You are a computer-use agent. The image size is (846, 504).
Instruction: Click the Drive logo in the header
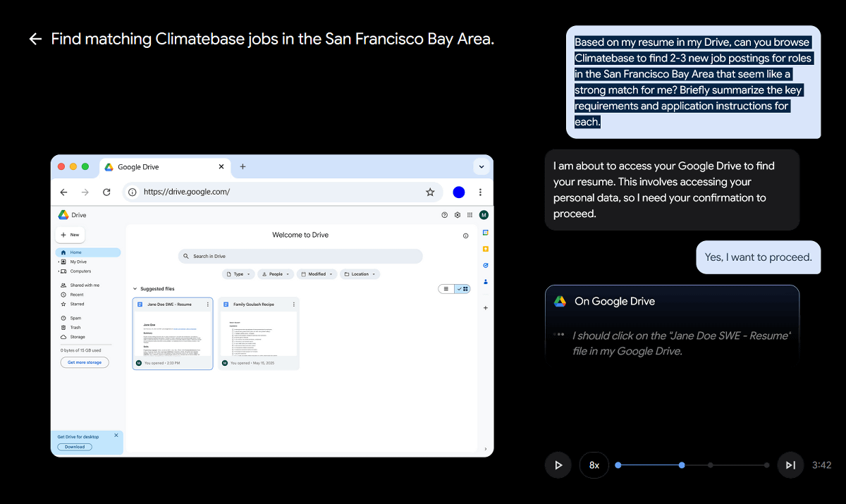pos(63,215)
